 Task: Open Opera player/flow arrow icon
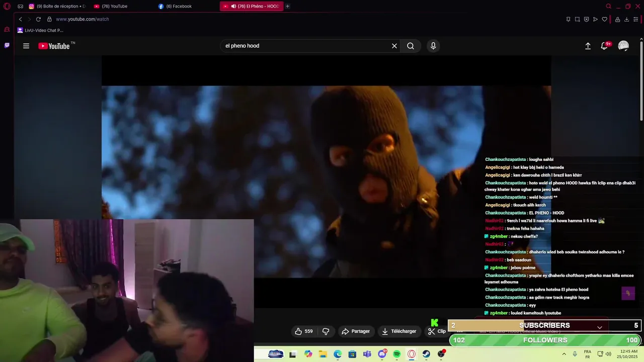click(x=595, y=19)
